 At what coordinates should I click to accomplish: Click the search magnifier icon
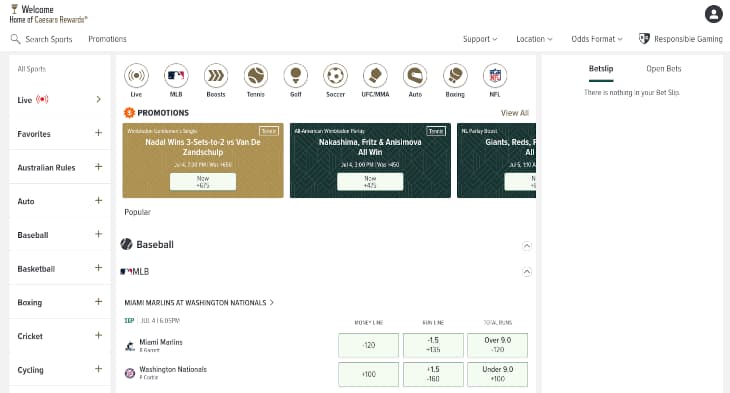pyautogui.click(x=15, y=39)
